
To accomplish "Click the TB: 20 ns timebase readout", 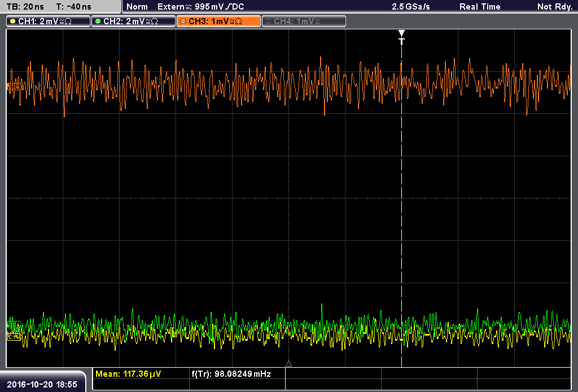I will [25, 7].
